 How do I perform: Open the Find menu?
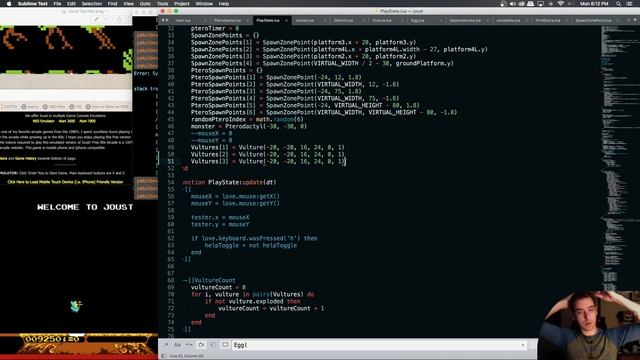[113, 4]
